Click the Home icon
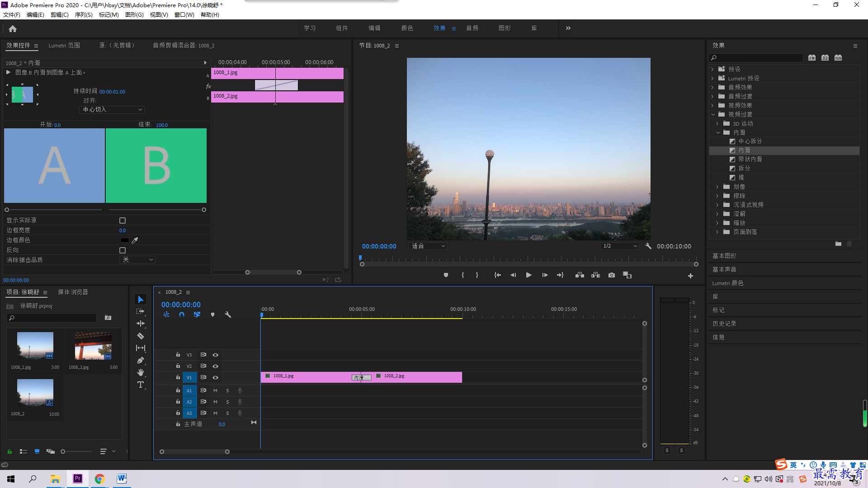This screenshot has height=488, width=868. pyautogui.click(x=13, y=28)
